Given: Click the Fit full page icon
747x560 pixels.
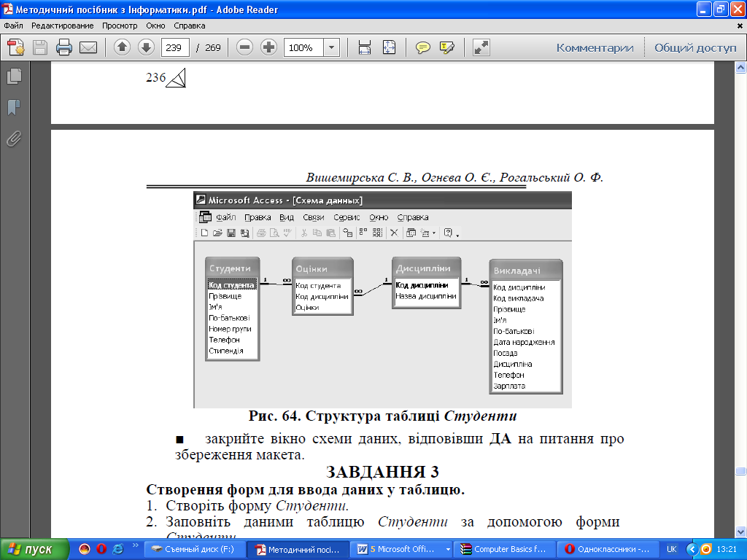Looking at the screenshot, I should 390,47.
